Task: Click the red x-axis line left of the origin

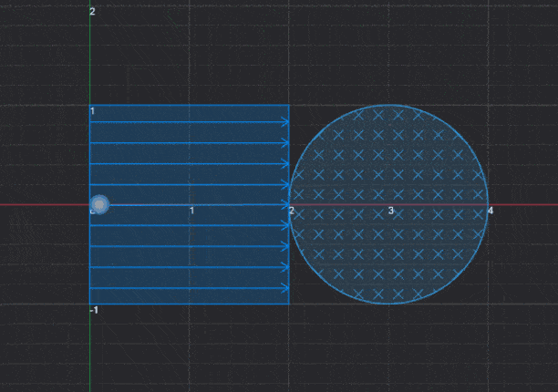Action: coord(46,204)
